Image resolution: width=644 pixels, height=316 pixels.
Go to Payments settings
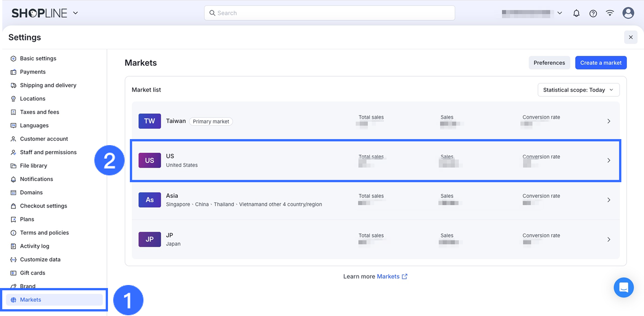[33, 72]
